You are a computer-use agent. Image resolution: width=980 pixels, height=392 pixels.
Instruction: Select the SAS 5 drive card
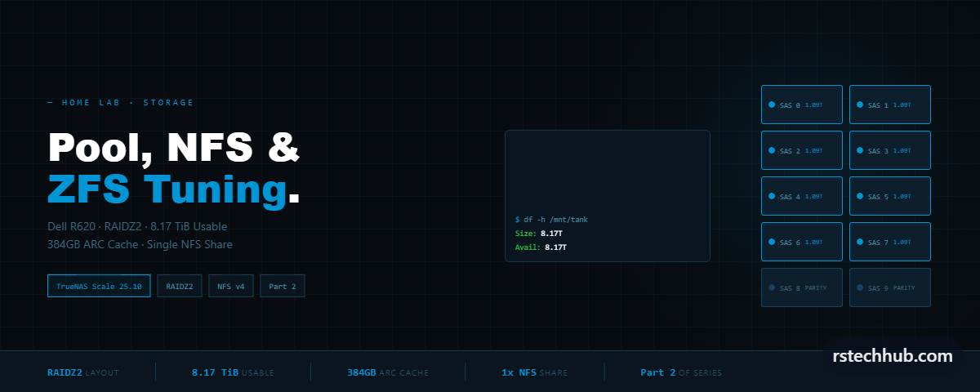[x=890, y=196]
